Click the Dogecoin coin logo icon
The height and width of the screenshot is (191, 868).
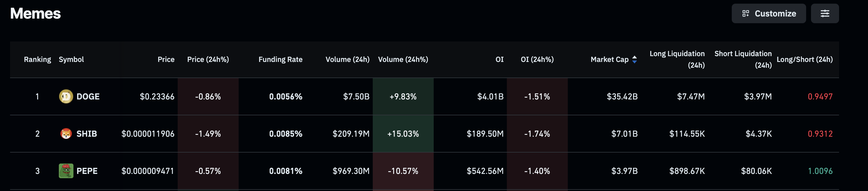(x=66, y=96)
